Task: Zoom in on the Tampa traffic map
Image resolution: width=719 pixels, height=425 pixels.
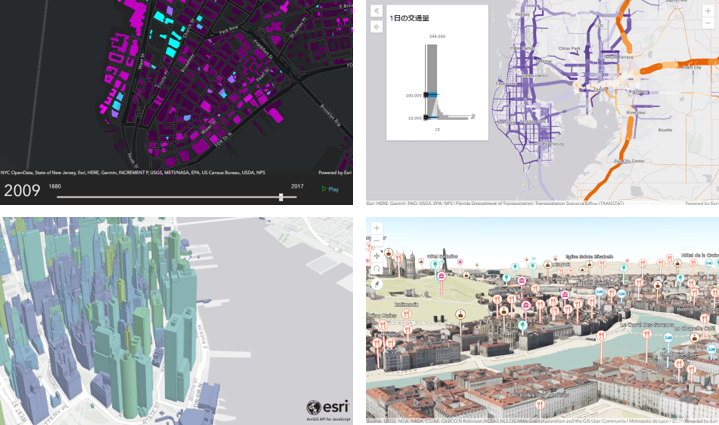Action: (708, 11)
